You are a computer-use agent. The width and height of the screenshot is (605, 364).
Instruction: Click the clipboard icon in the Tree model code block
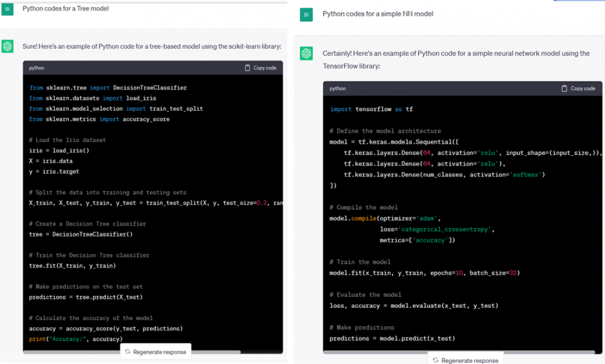click(x=247, y=68)
